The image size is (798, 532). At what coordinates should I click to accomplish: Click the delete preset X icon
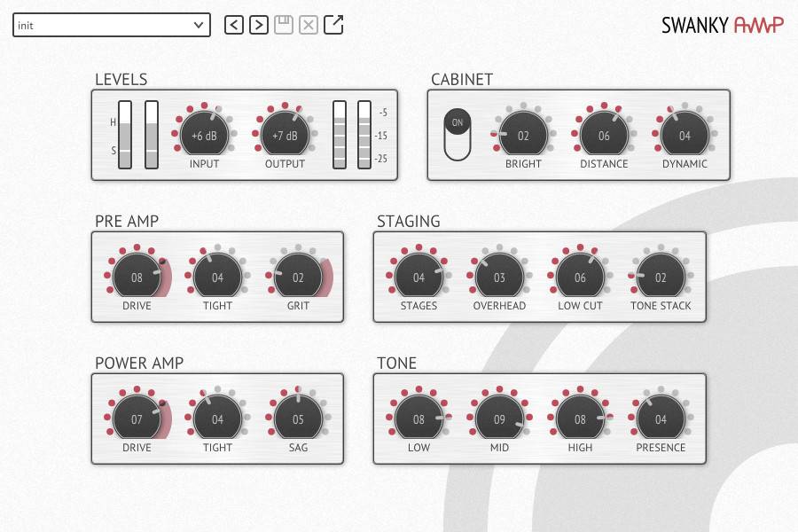point(308,25)
